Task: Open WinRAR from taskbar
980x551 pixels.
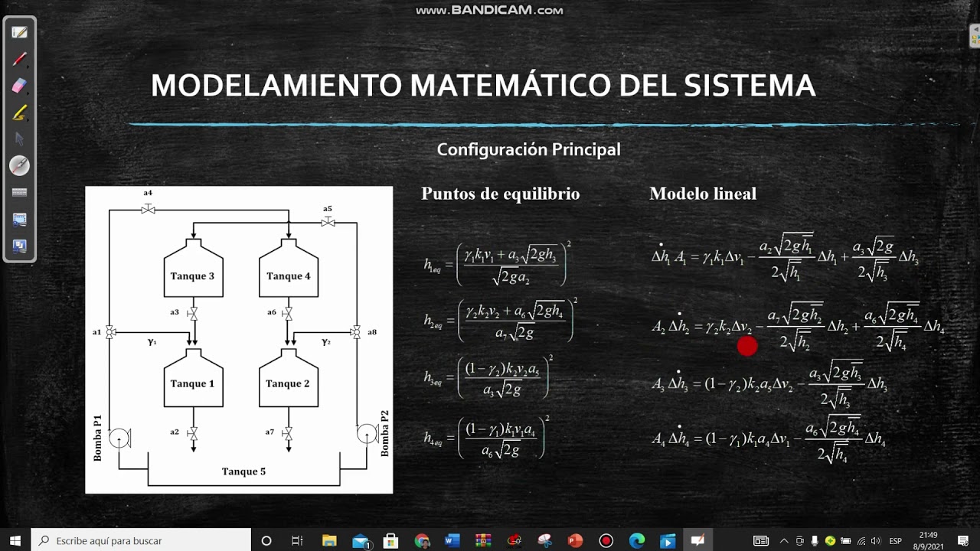Action: click(x=483, y=540)
